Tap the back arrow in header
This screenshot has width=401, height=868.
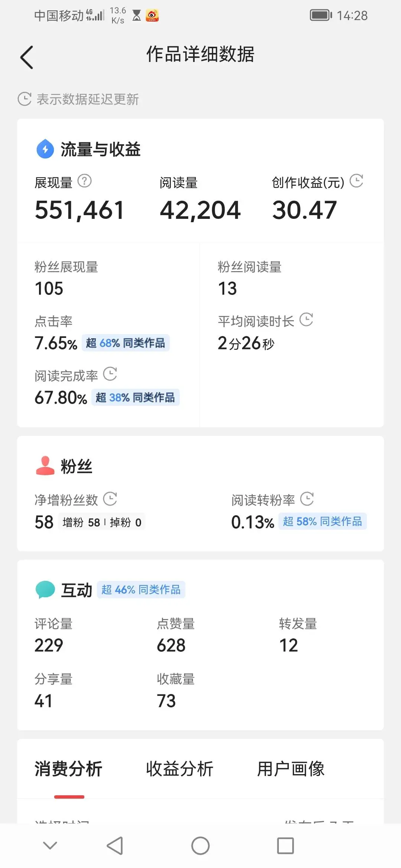tap(27, 57)
